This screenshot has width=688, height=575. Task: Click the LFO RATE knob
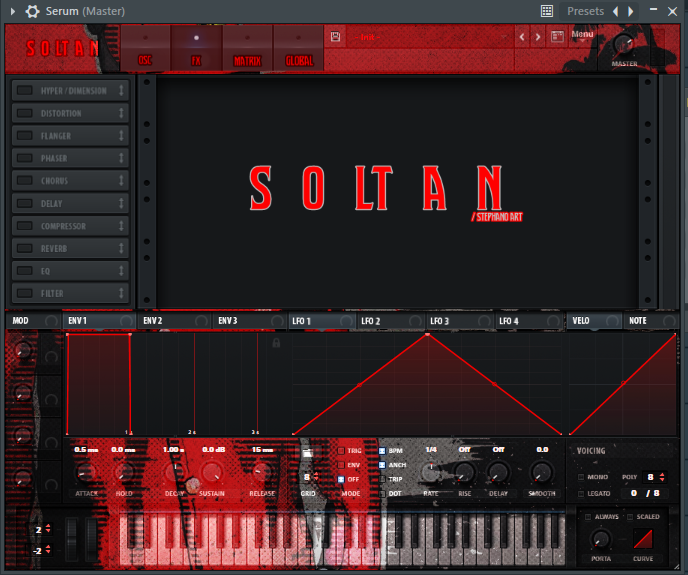[x=431, y=472]
